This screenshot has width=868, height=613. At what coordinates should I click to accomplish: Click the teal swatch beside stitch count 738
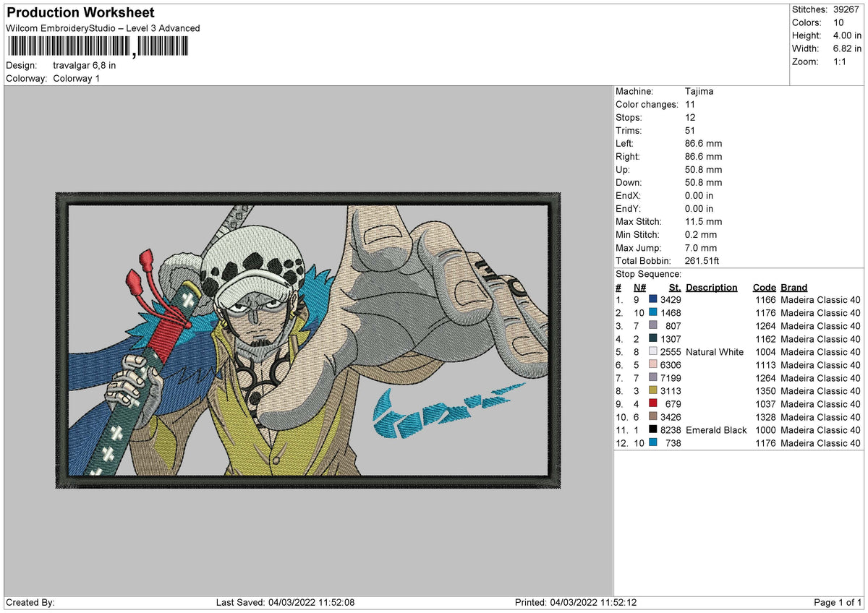[x=653, y=442]
